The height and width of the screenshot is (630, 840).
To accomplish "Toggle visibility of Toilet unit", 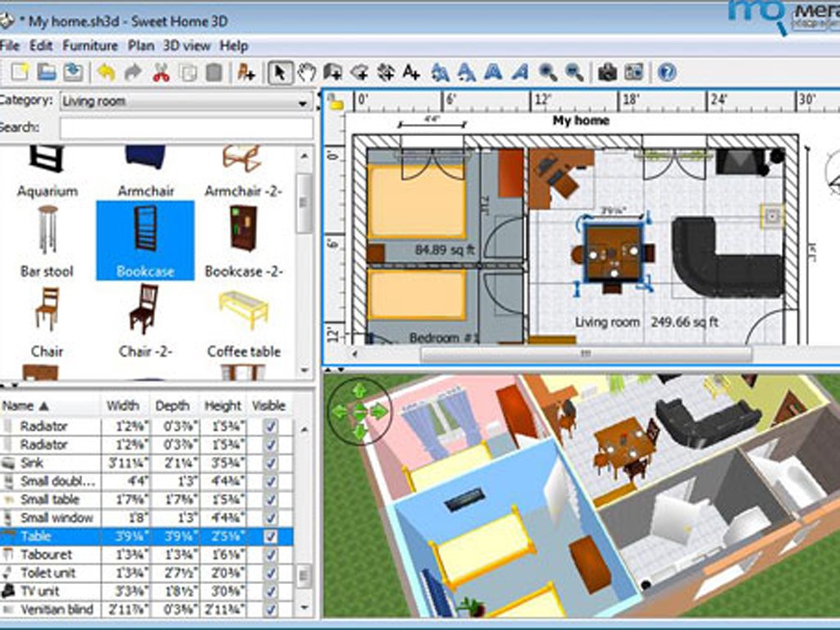I will pyautogui.click(x=271, y=573).
